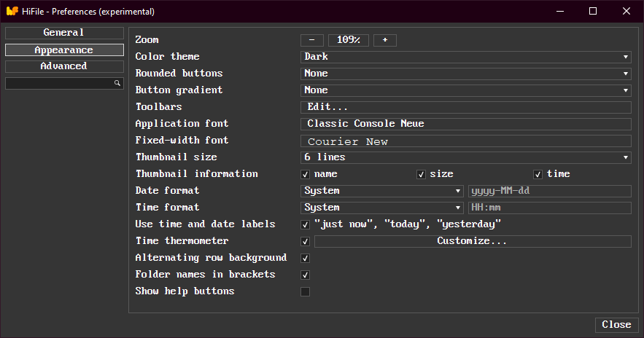Toggle thumbnail information time checkbox
The width and height of the screenshot is (644, 338).
(538, 174)
